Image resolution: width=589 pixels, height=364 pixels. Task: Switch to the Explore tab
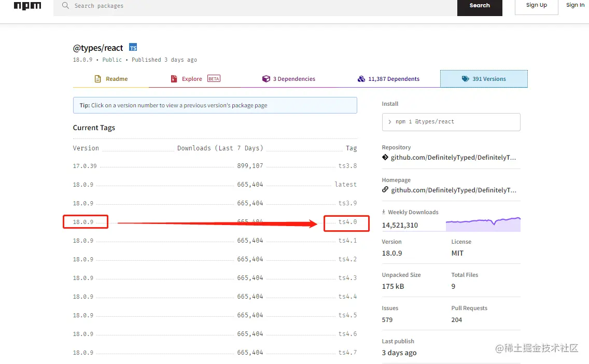[x=195, y=79]
